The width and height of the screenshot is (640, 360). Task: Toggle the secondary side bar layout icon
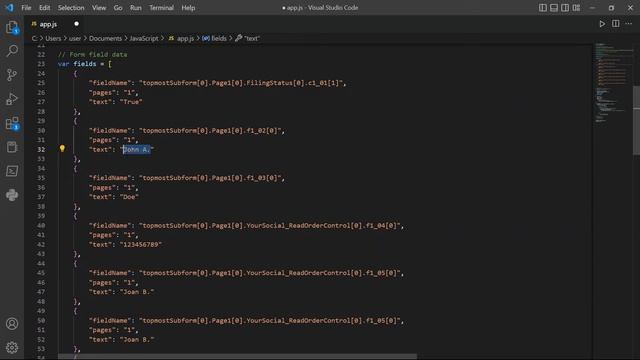click(x=565, y=8)
